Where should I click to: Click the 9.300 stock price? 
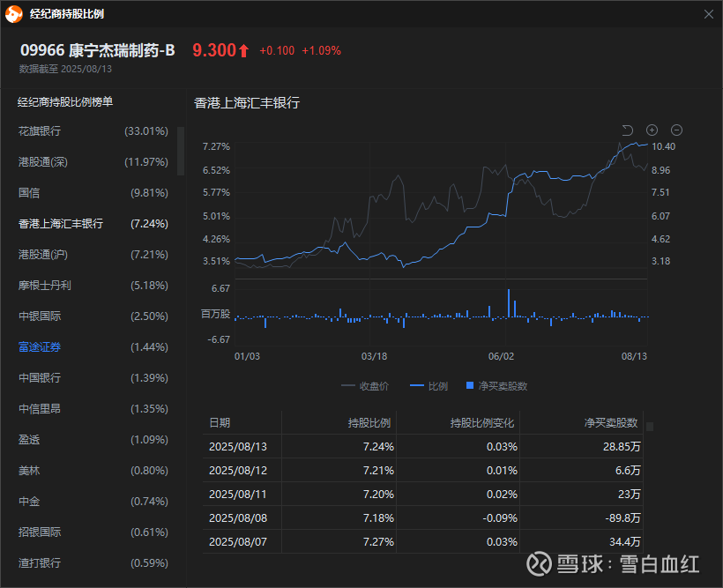pos(214,50)
